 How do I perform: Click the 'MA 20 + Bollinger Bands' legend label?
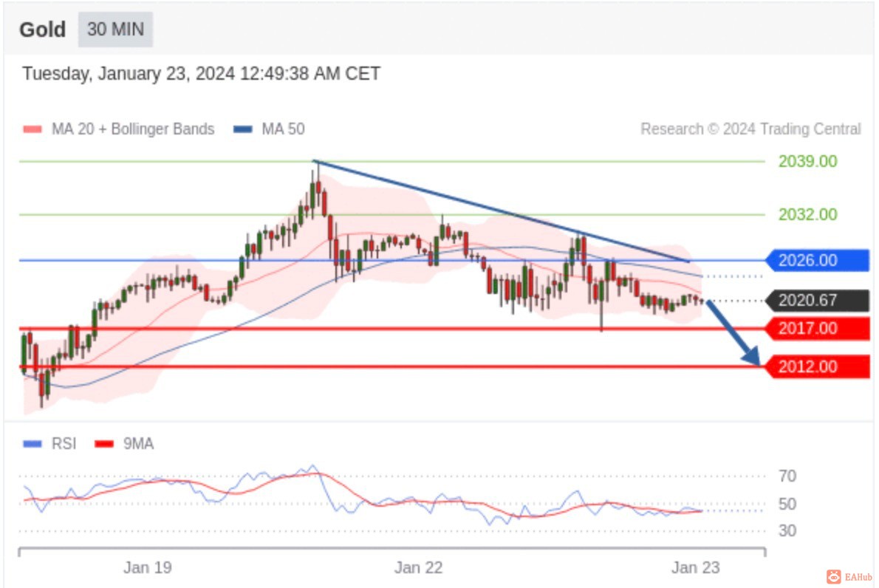[x=133, y=129]
